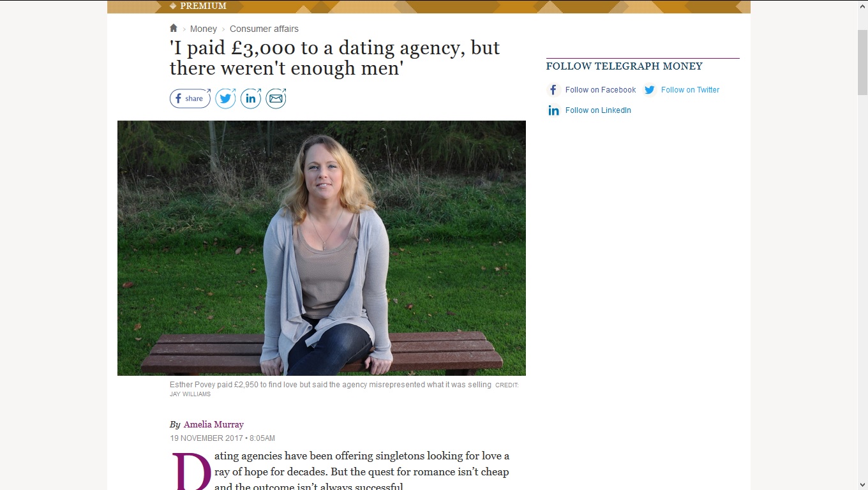This screenshot has height=490, width=868.
Task: Click the article headline about dating agency
Action: point(334,58)
